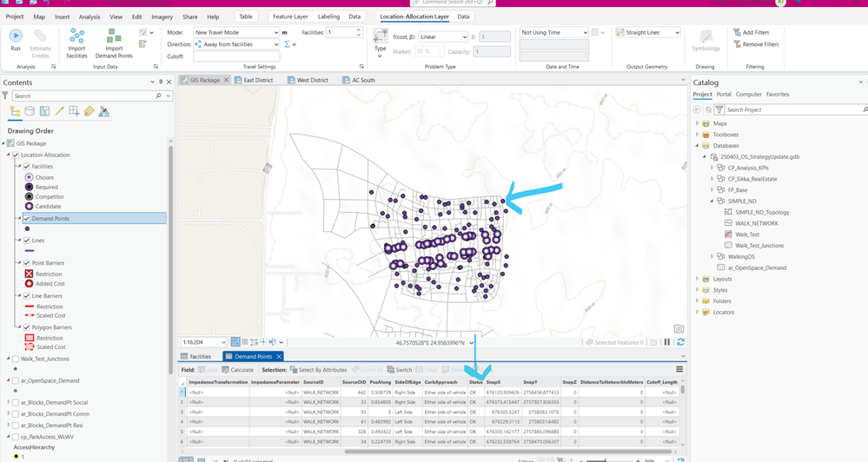Viewport: 868px width, 462px height.
Task: Click Add Filters in Filtering group
Action: click(752, 32)
